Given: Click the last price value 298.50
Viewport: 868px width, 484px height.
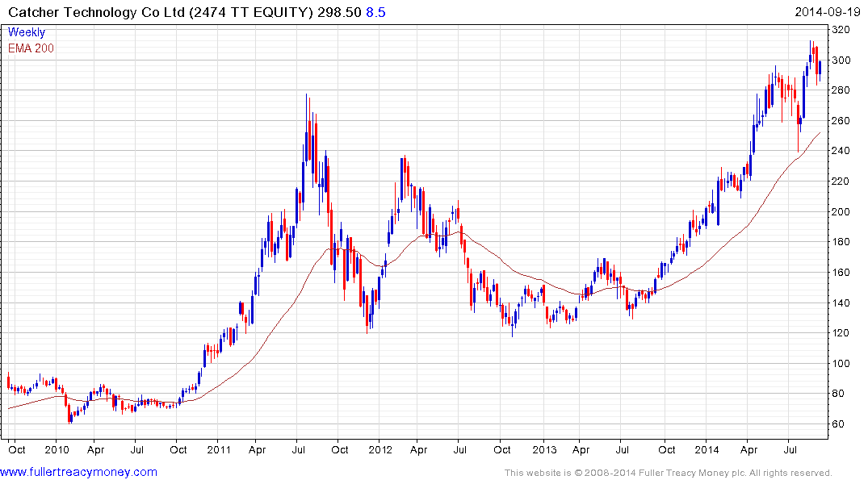Looking at the screenshot, I should (339, 12).
